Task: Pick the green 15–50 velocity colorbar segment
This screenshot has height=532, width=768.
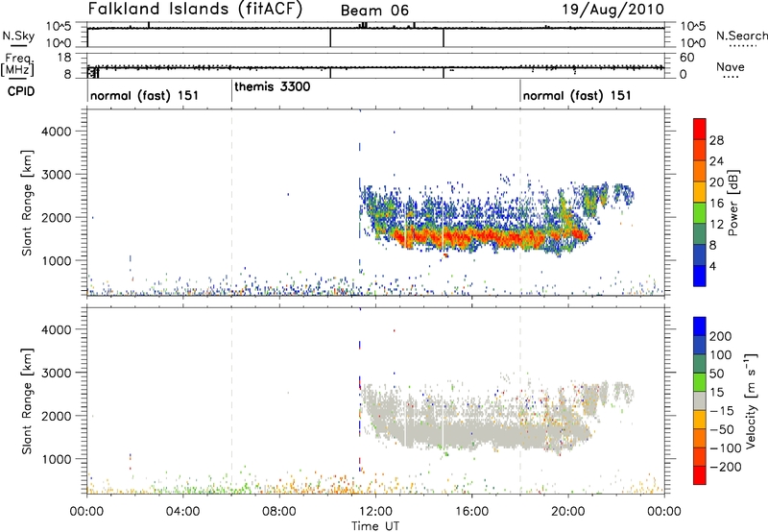Action: (x=700, y=382)
